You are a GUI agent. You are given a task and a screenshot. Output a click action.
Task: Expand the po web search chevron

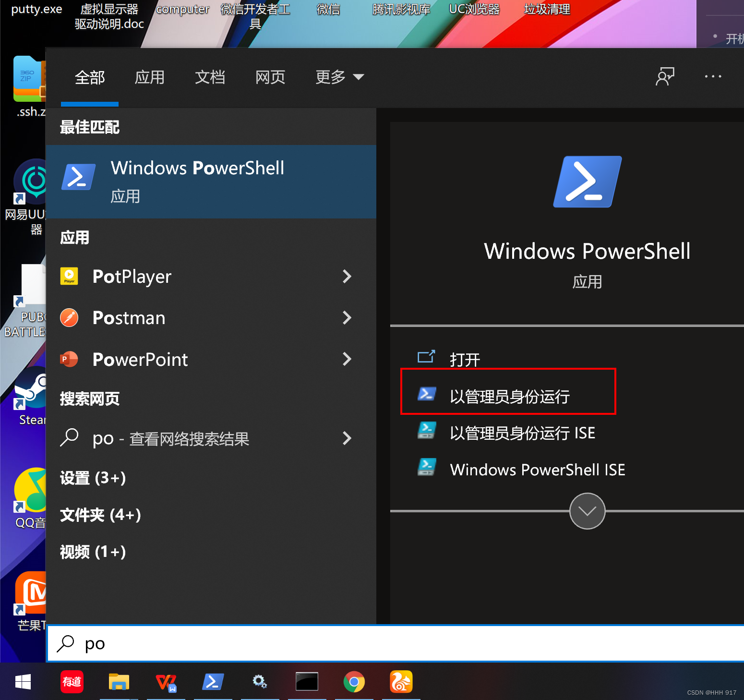coord(347,438)
